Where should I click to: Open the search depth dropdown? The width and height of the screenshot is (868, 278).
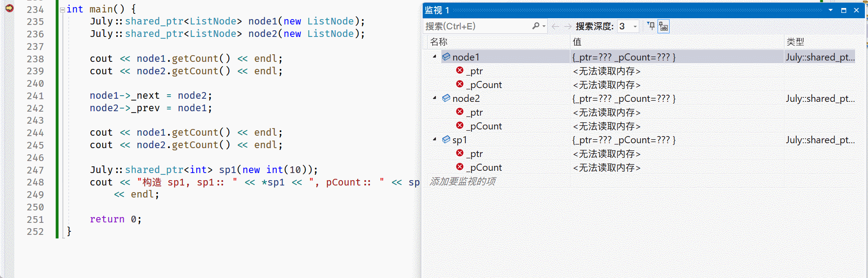(x=635, y=27)
